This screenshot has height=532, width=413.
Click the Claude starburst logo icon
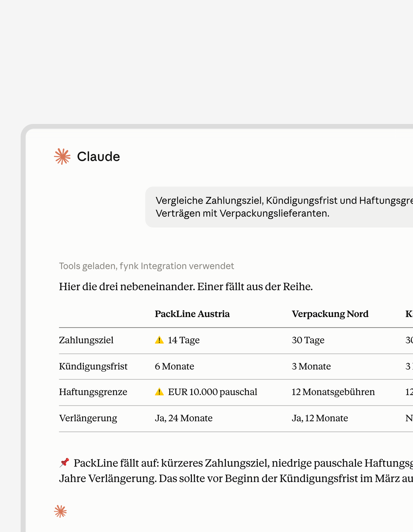pos(62,157)
